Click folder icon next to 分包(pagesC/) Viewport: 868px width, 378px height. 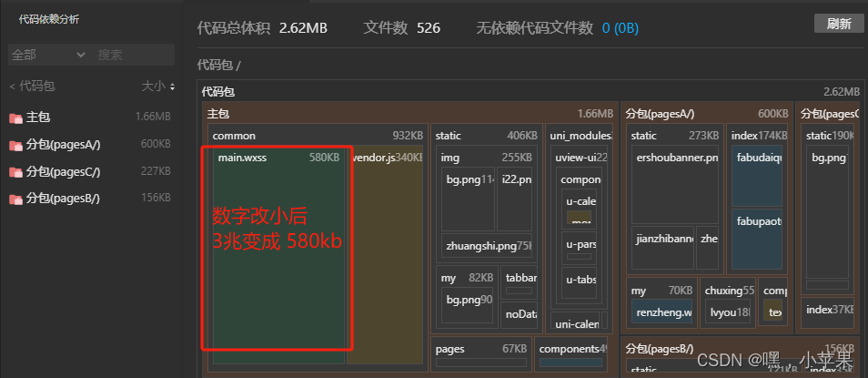pos(15,172)
